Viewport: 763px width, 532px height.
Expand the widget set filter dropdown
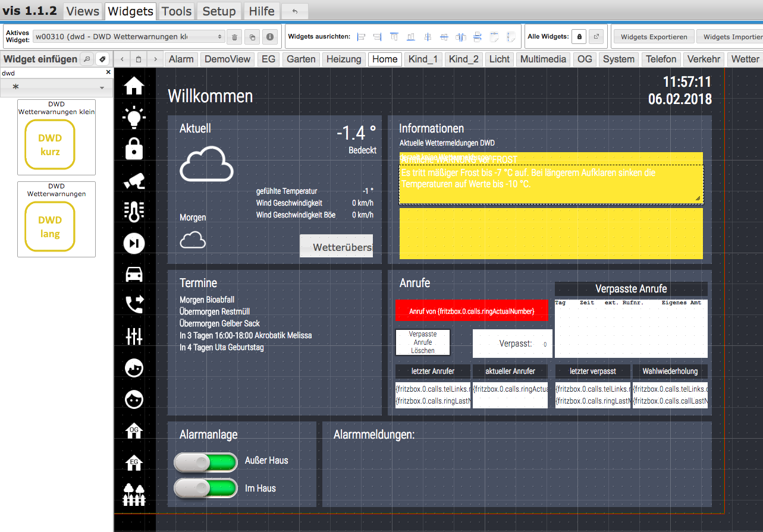click(56, 87)
